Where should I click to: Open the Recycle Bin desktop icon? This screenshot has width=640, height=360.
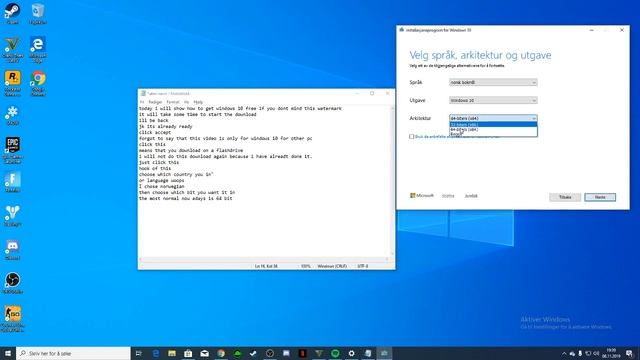(38, 13)
